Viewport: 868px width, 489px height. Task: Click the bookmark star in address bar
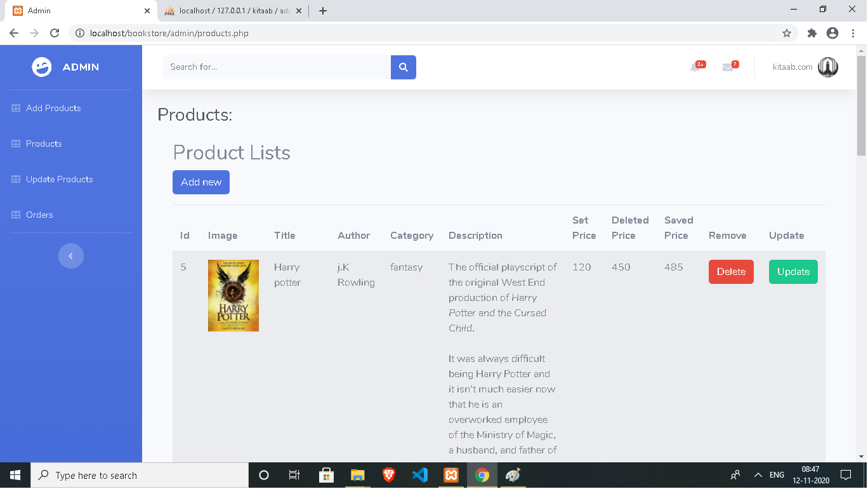786,32
